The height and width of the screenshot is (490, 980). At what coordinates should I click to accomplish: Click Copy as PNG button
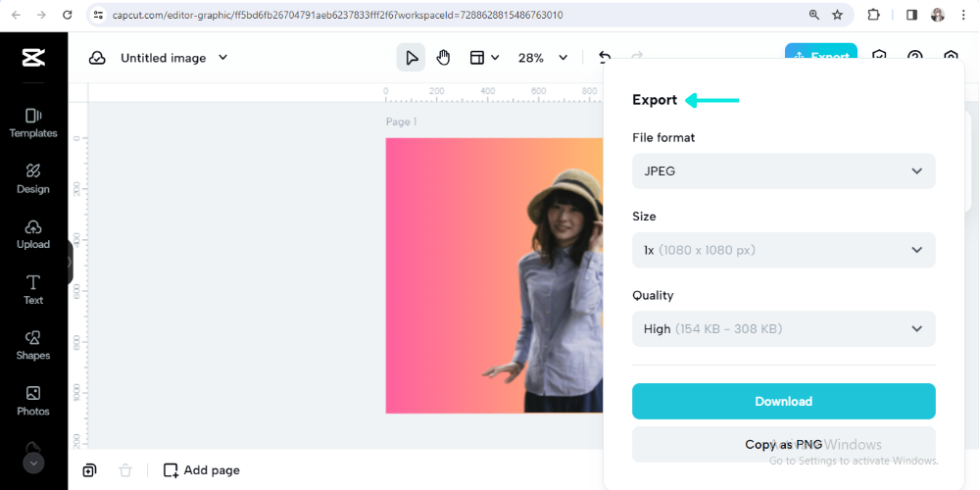[784, 444]
